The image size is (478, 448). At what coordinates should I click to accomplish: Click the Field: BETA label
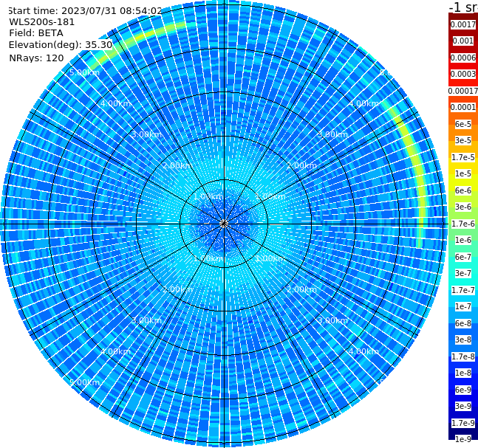click(36, 33)
